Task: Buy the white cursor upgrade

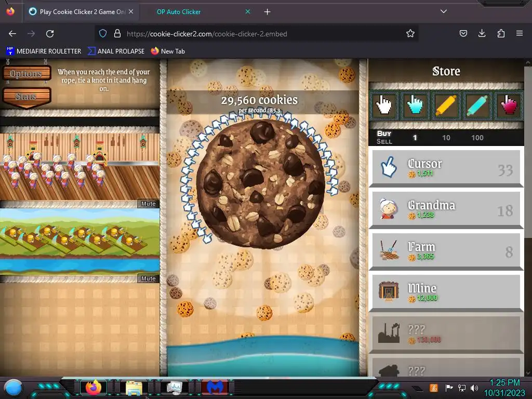Action: coord(384,105)
